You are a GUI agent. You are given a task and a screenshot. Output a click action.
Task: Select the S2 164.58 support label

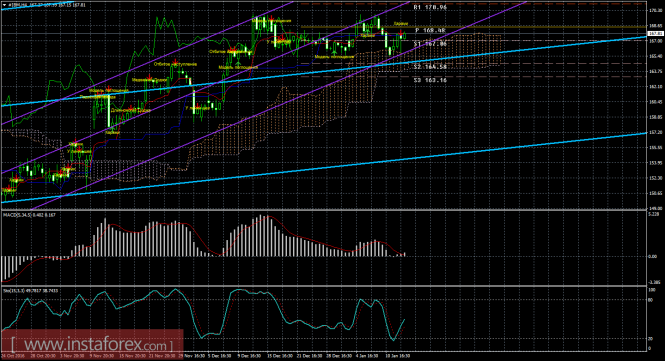coord(430,67)
